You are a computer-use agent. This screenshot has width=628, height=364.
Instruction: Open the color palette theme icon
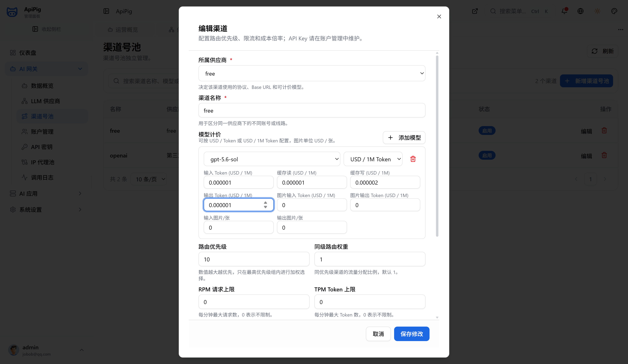(x=614, y=11)
